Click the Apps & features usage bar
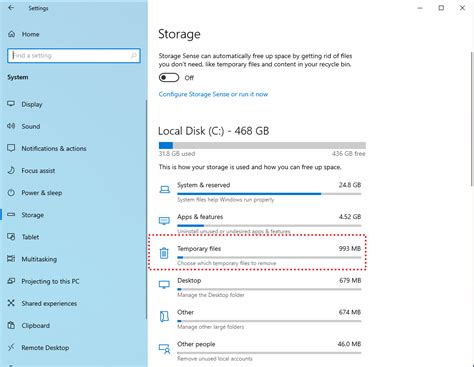474x367 pixels. click(269, 226)
